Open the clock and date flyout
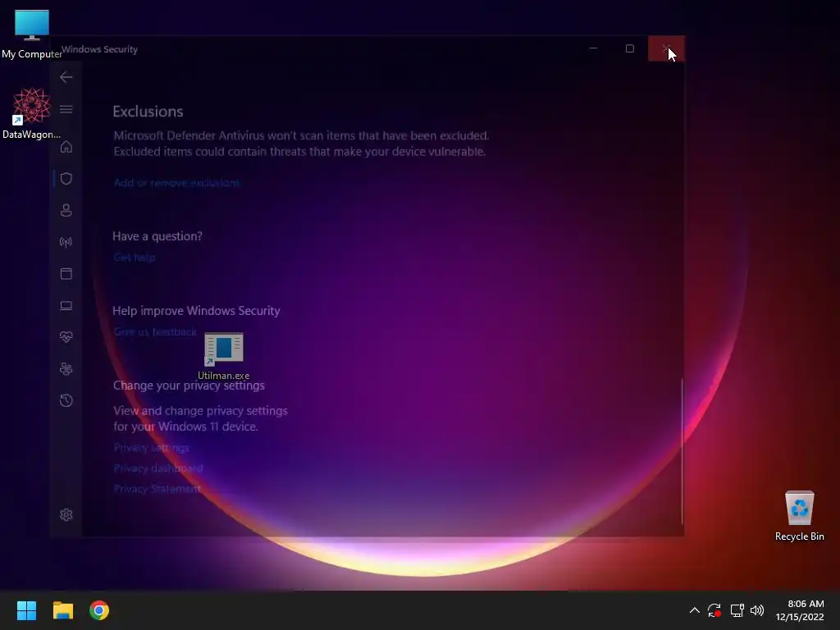 click(x=800, y=610)
